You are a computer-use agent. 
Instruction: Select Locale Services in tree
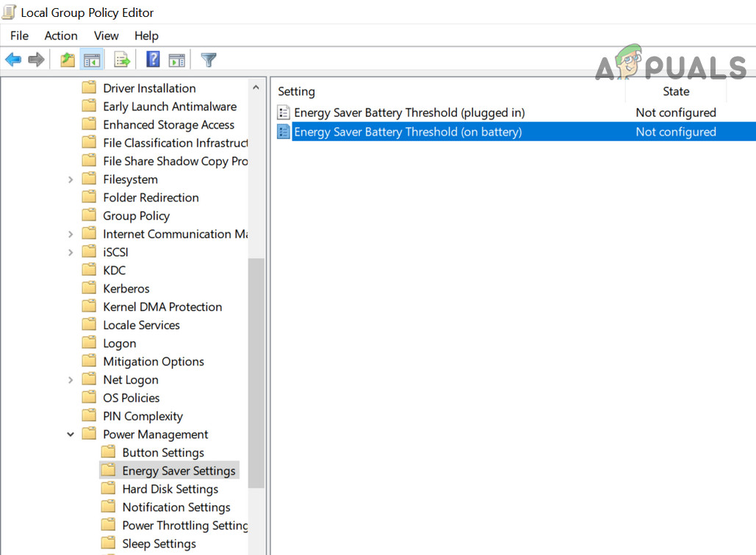[141, 325]
